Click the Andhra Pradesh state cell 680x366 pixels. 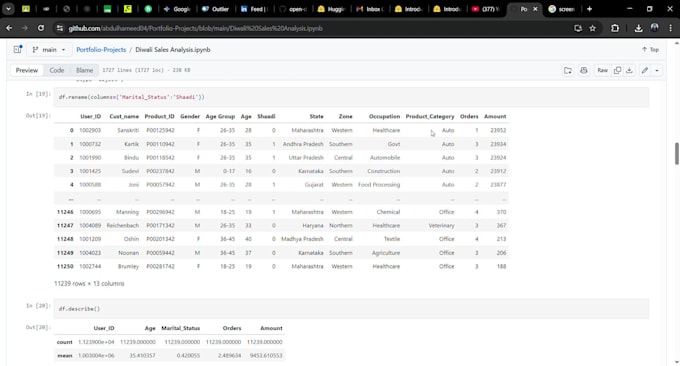coord(303,144)
